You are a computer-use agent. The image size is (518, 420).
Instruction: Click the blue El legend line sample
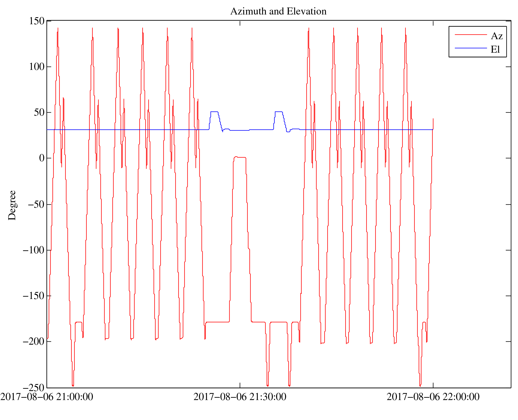pos(471,48)
